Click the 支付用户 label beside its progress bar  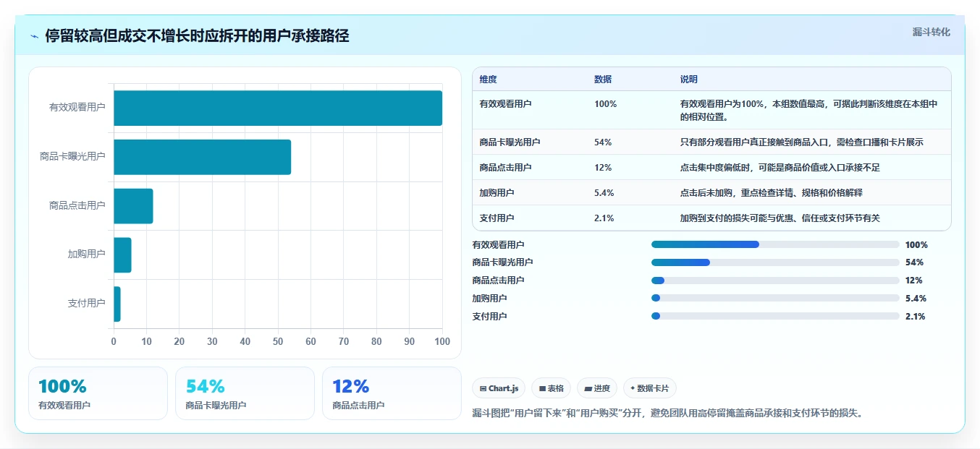(489, 316)
